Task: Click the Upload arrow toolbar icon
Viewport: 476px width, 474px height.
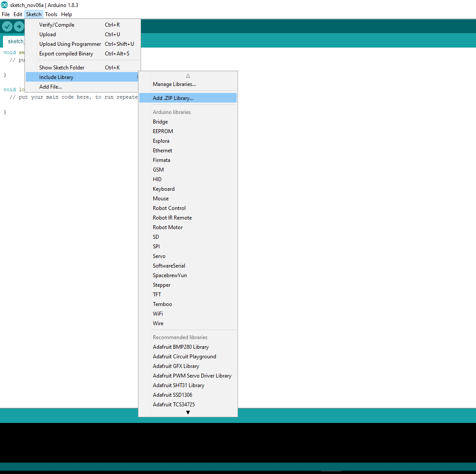Action: pyautogui.click(x=19, y=27)
